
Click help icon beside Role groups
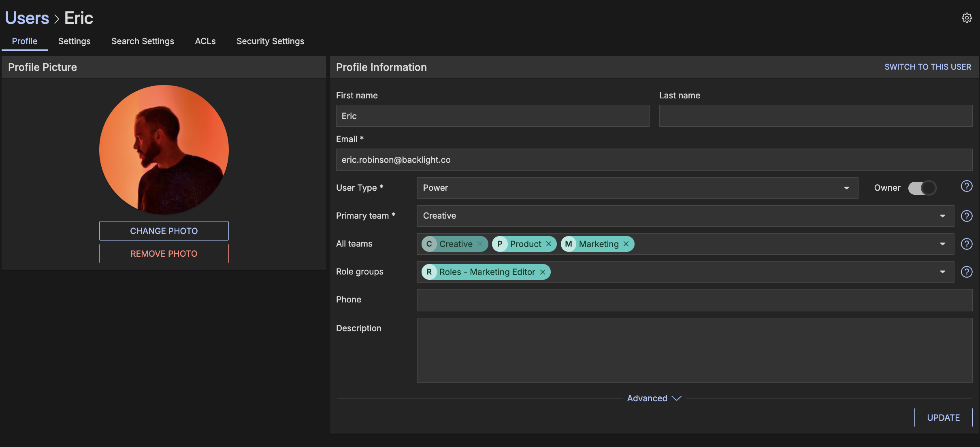(x=967, y=272)
